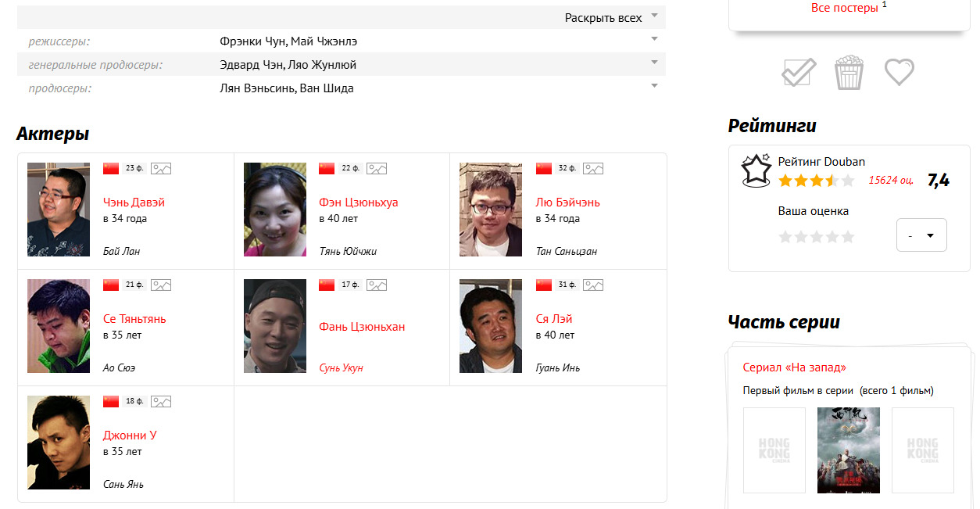
Task: Click the popcorn bucket icon
Action: (x=848, y=73)
